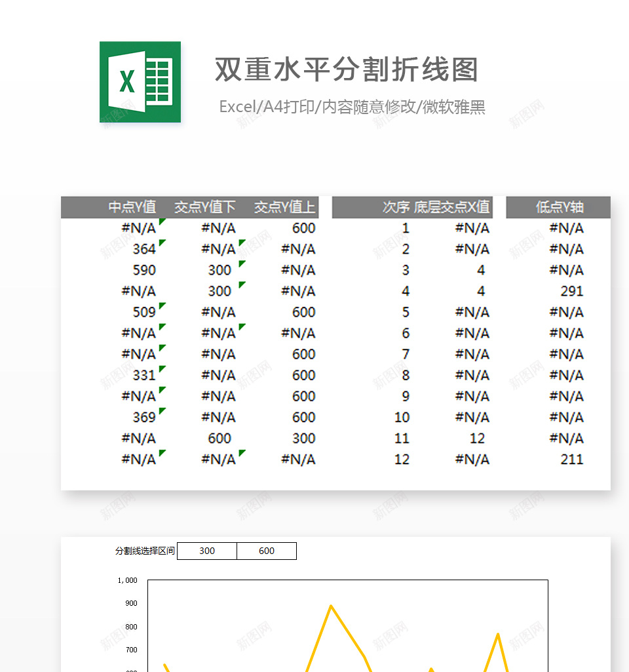Select the 300 cell in 次序 row 3
Image resolution: width=629 pixels, height=672 pixels.
219,270
